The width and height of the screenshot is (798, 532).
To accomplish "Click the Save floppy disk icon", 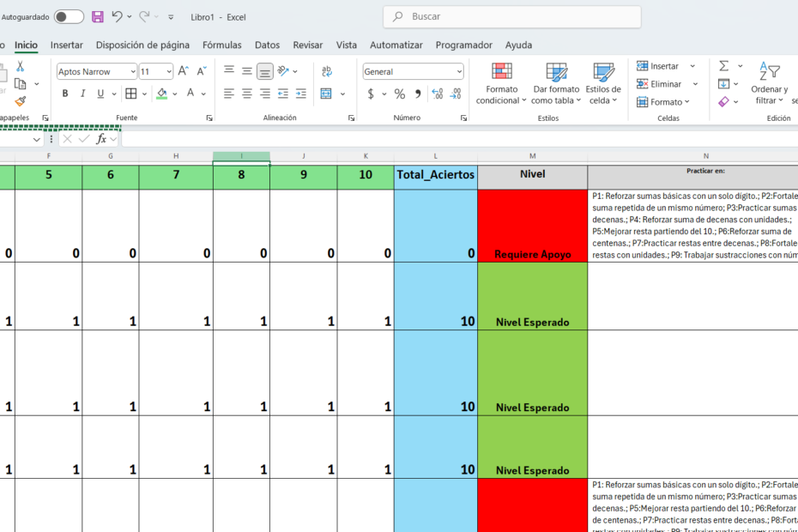I will tap(98, 17).
